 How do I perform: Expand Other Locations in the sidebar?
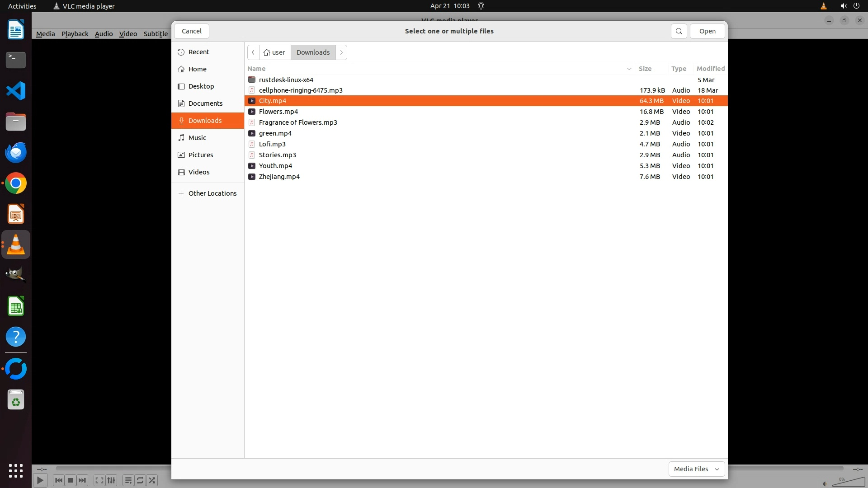[212, 193]
